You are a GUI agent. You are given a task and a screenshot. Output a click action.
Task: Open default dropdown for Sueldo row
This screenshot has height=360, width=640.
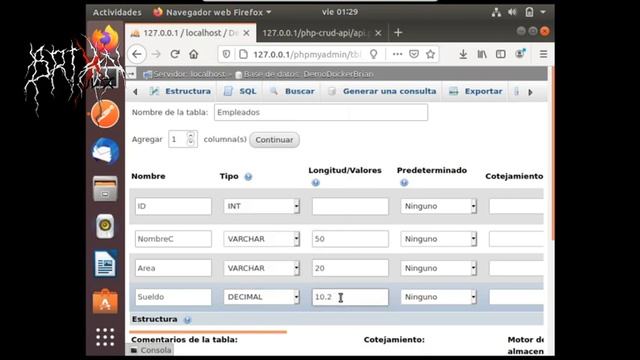[438, 297]
